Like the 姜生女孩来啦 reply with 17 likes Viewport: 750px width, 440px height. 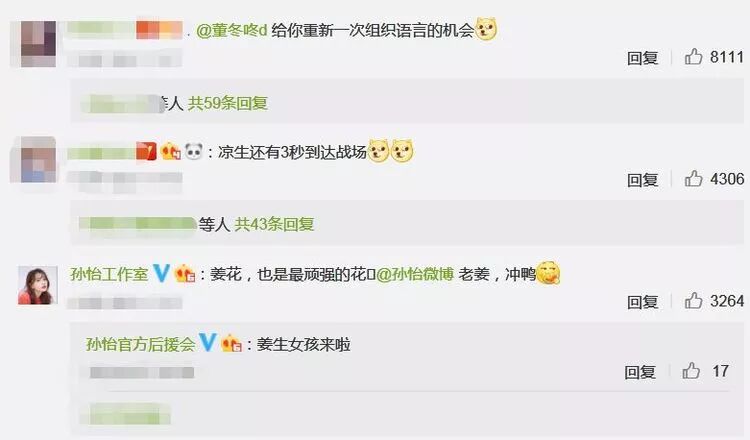[x=691, y=371]
